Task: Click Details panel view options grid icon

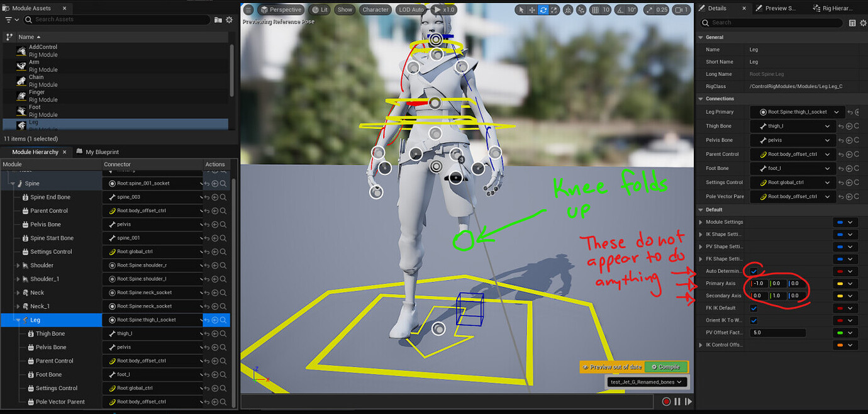Action: click(852, 23)
